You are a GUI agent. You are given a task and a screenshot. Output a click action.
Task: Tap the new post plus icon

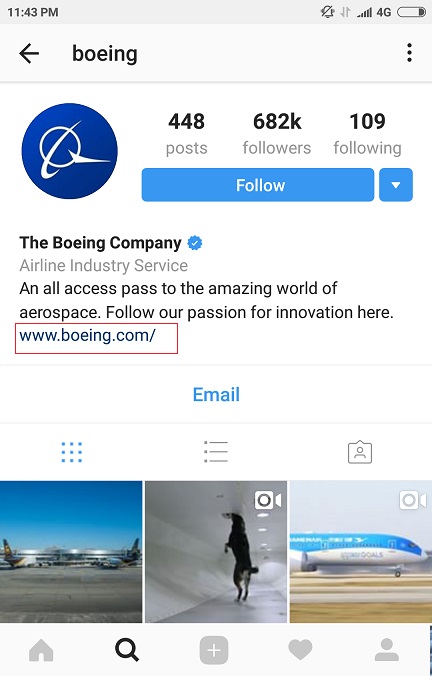(x=214, y=650)
